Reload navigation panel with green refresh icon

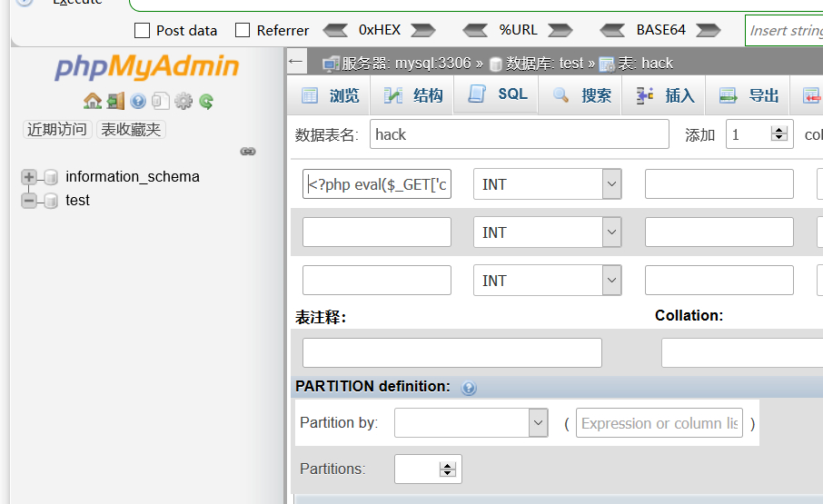click(206, 101)
